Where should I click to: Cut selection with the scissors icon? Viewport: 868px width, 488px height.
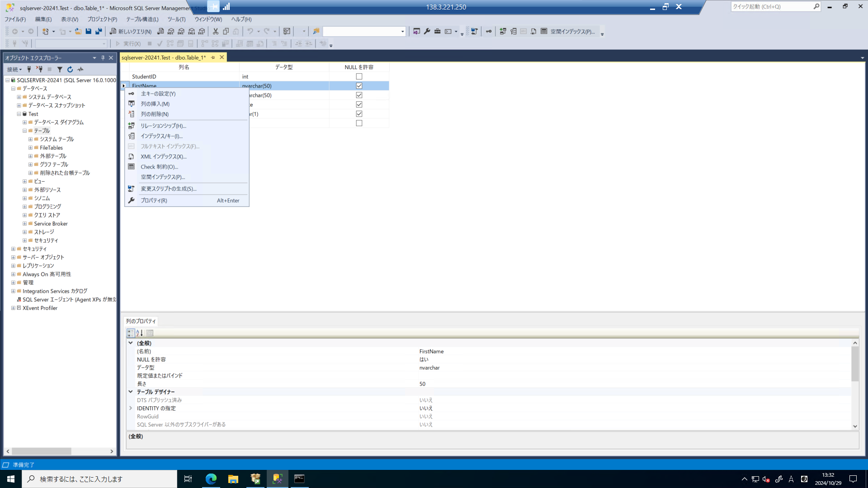216,31
